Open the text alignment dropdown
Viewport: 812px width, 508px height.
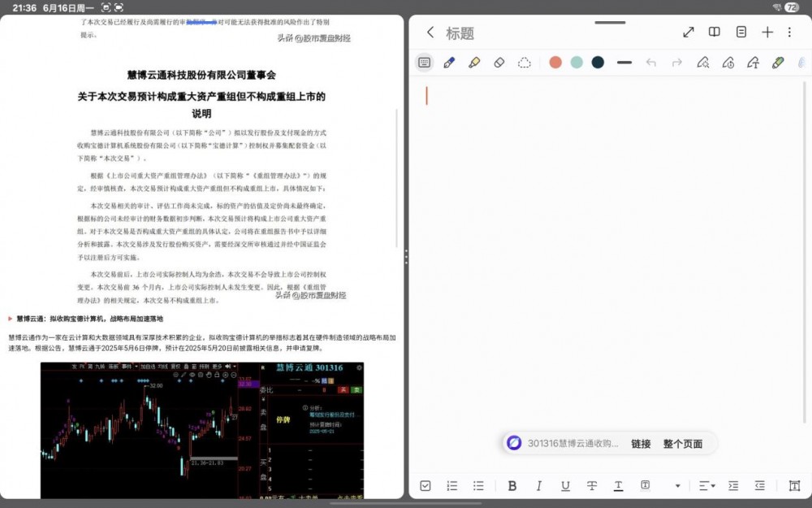[x=707, y=486]
